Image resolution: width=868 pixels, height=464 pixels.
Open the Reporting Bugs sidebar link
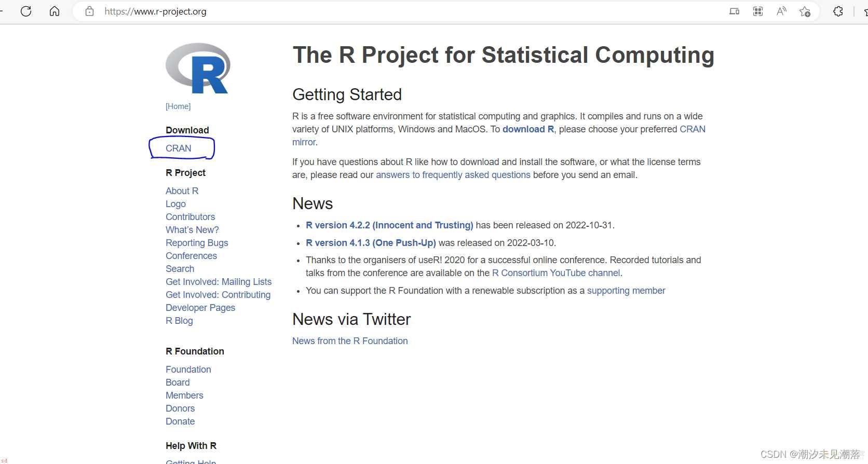tap(197, 243)
